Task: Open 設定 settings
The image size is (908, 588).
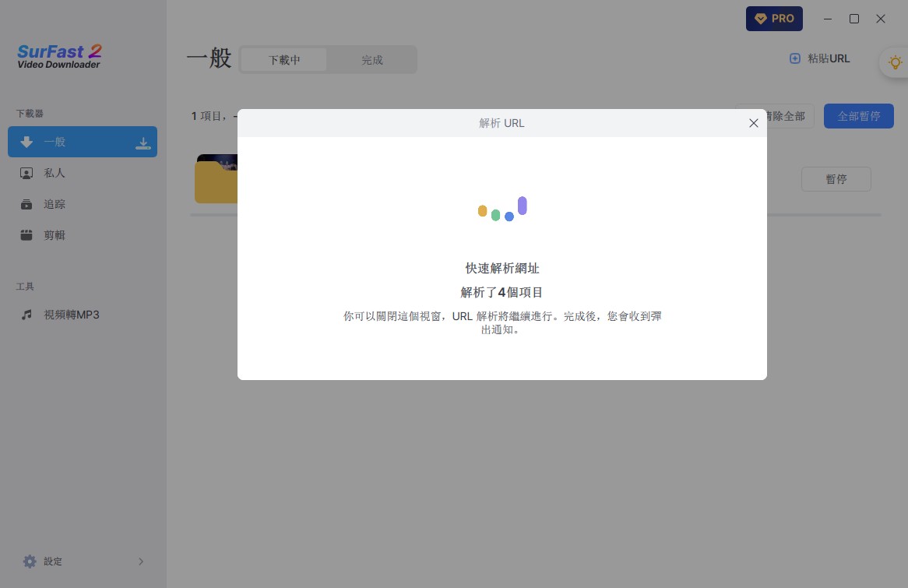Action: pos(83,562)
